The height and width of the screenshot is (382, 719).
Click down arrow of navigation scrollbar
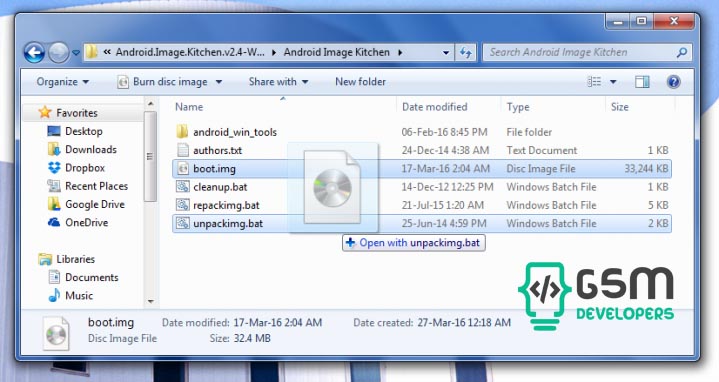tap(150, 302)
